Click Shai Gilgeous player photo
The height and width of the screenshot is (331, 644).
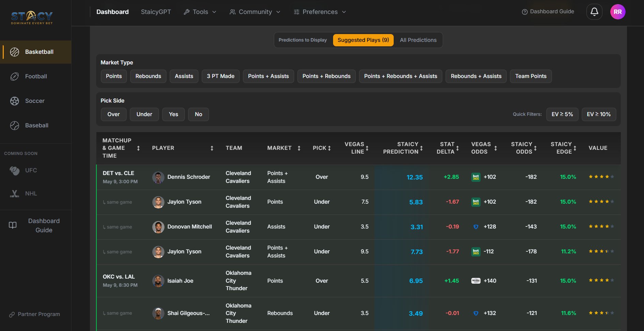[x=158, y=313]
